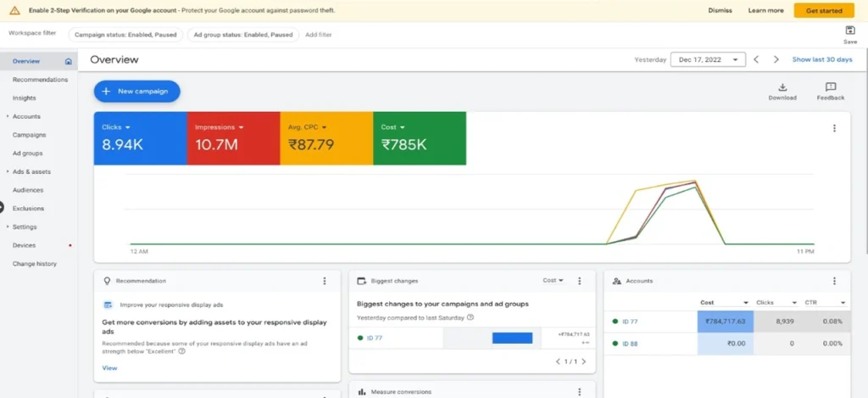
Task: Click the New campaign button
Action: 136,91
